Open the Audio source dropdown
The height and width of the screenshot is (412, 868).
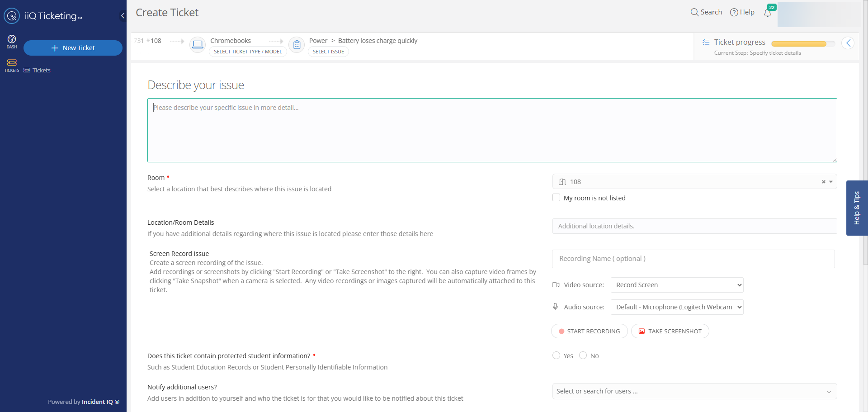coord(677,307)
